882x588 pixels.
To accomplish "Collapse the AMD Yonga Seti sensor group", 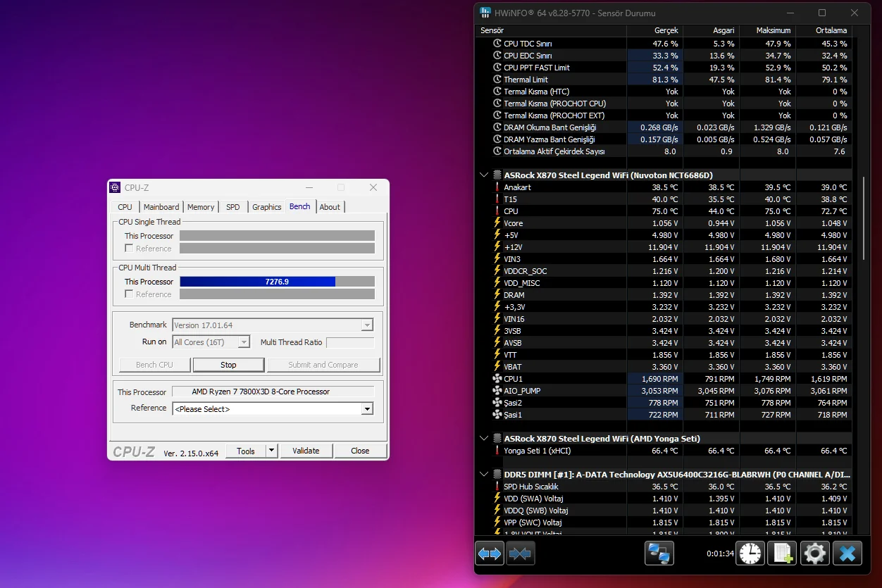I will click(x=483, y=439).
